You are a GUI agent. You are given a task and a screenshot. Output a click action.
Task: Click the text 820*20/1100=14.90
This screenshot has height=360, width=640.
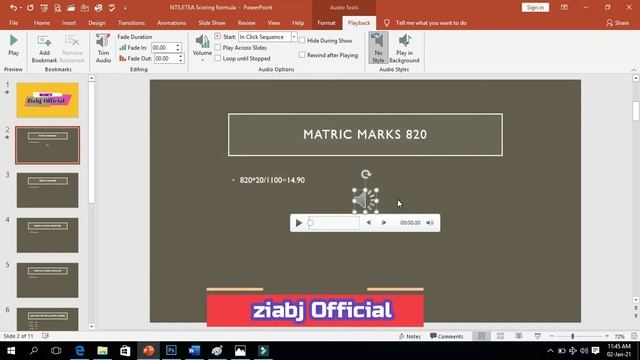tap(272, 180)
